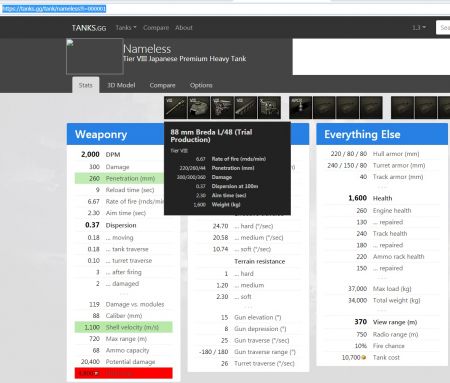450x383 pixels.
Task: Open the About page link
Action: point(184,28)
